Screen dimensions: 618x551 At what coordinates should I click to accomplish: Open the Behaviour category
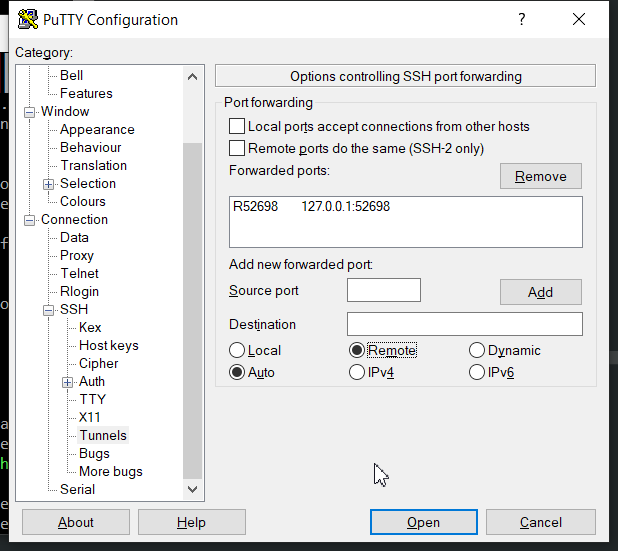click(x=91, y=147)
